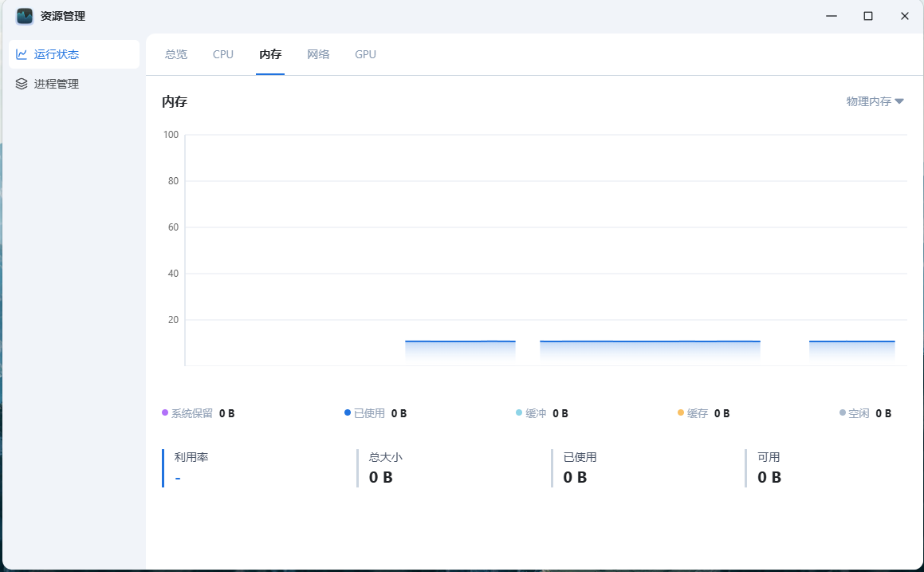The height and width of the screenshot is (572, 924).
Task: Select 运行状态 in the sidebar
Action: click(57, 54)
